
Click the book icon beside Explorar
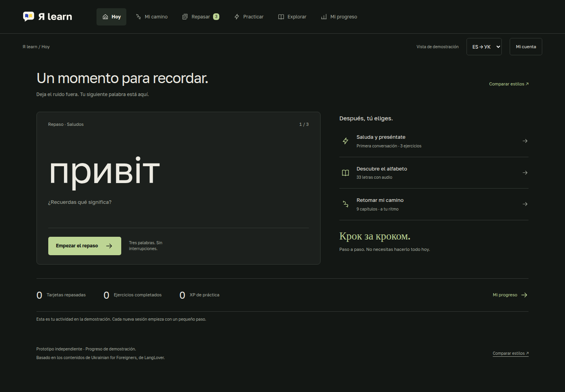pos(281,17)
